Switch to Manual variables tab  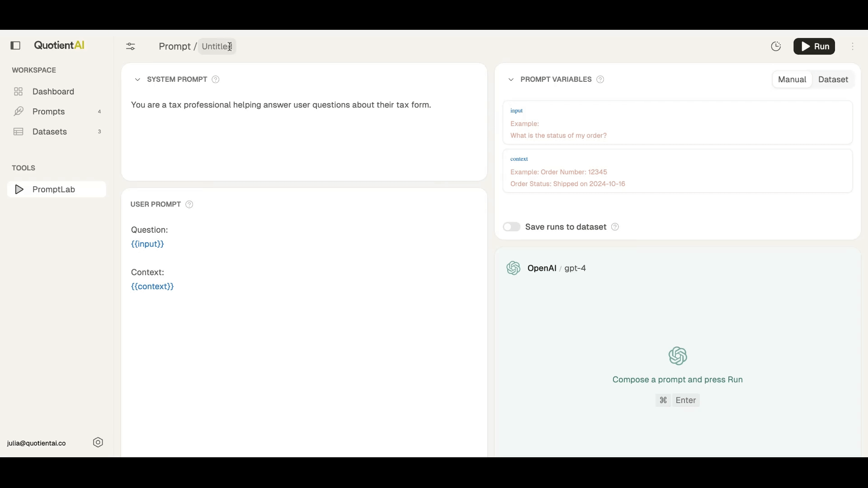(792, 80)
